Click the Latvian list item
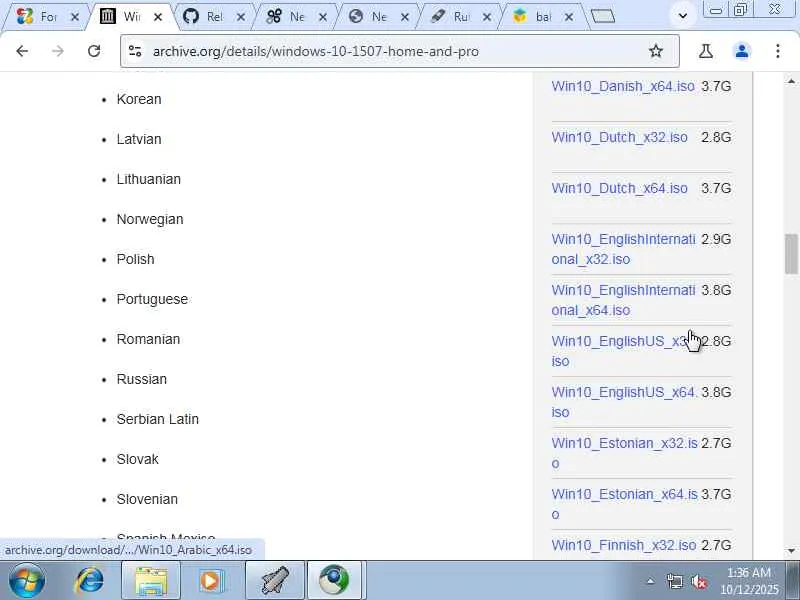Viewport: 800px width, 600px height. pos(139,139)
